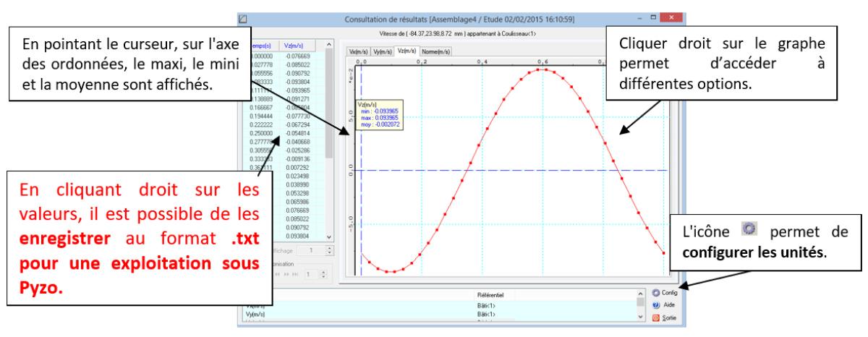
Task: Select the value -0.067294
Action: [x=297, y=124]
